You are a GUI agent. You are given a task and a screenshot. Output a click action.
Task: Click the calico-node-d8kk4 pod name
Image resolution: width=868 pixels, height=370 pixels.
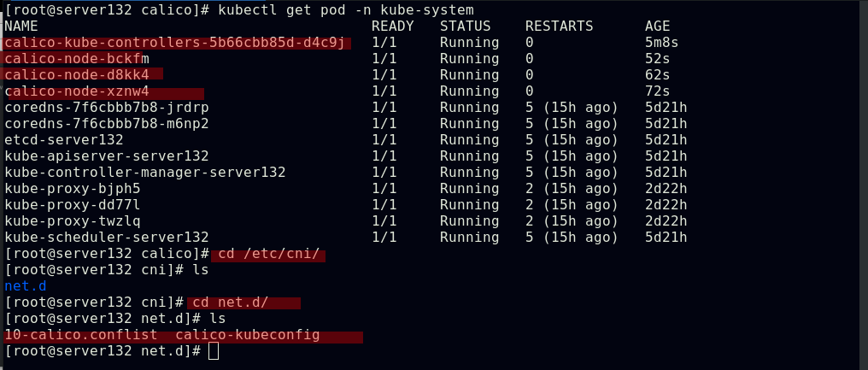pos(77,74)
